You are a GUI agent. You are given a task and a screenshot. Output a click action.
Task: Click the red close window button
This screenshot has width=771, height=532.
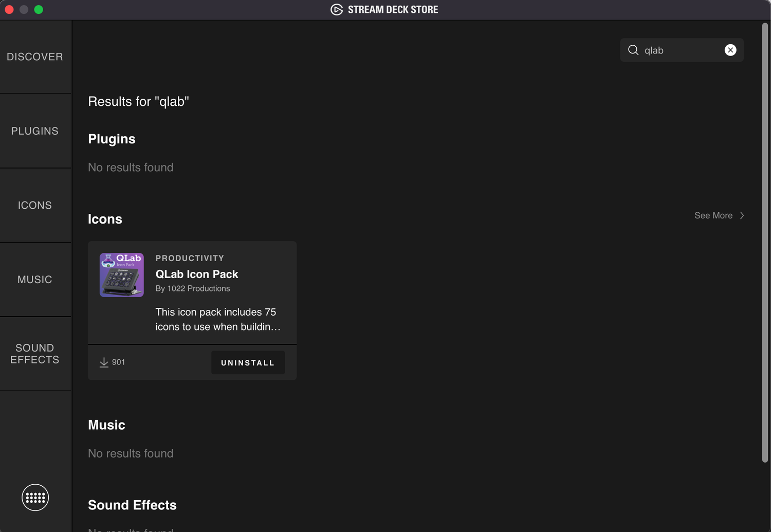9,10
